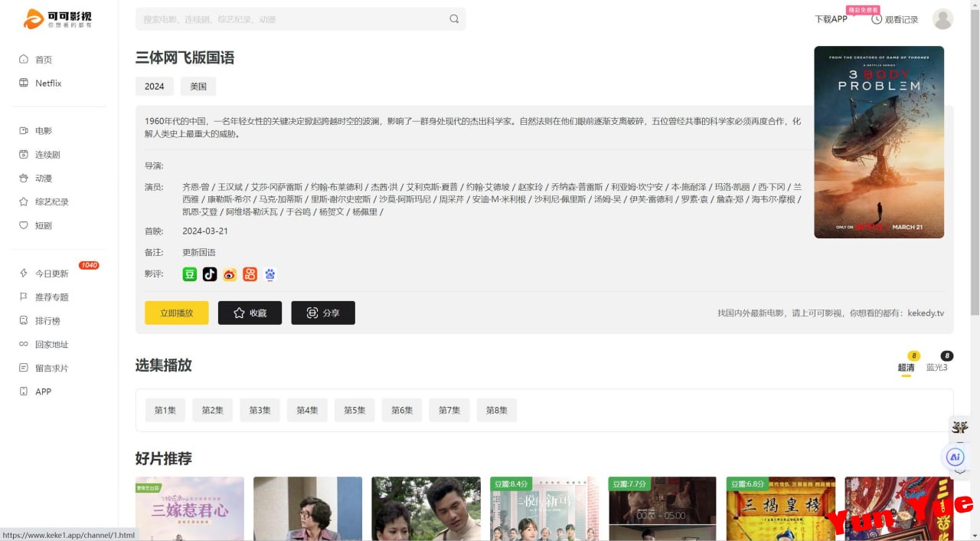Screen dimensions: 980x541
Task: Click the 短剧 heart icon
Action: pos(24,225)
